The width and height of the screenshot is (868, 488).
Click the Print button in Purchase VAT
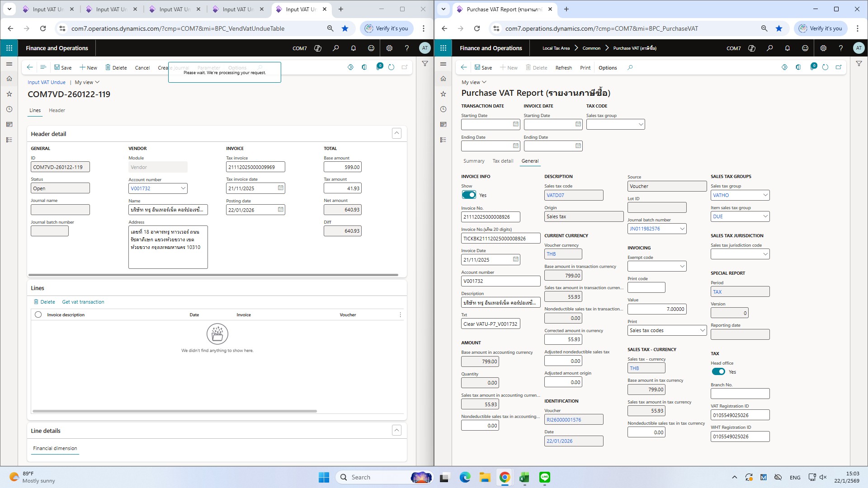585,68
